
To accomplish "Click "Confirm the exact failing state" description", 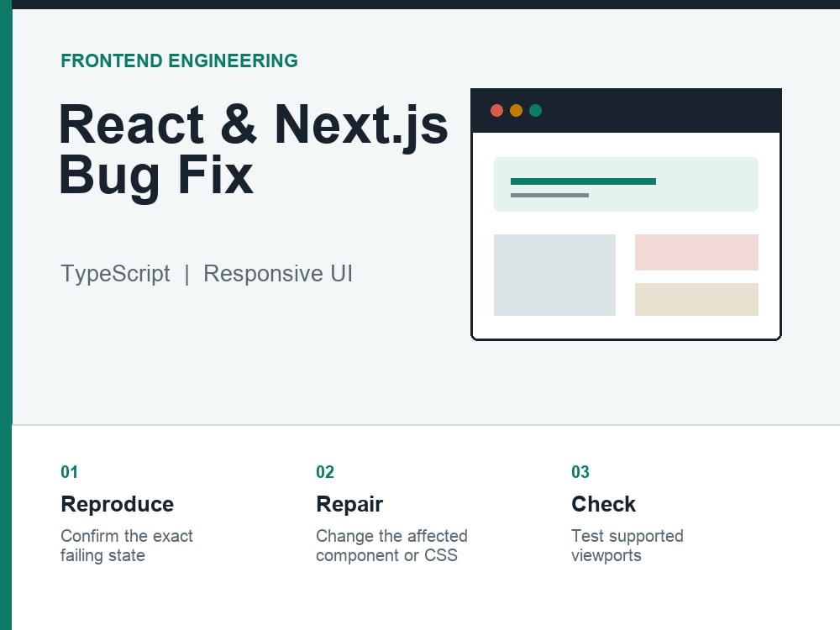I will point(127,545).
